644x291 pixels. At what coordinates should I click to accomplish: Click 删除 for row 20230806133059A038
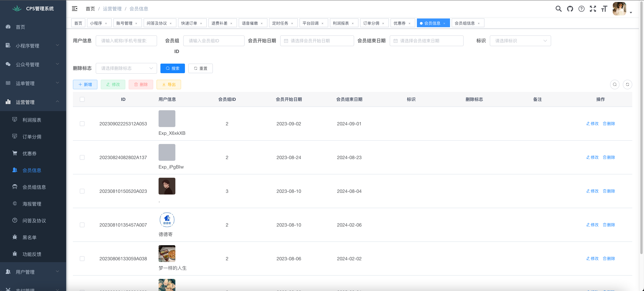tap(609, 259)
